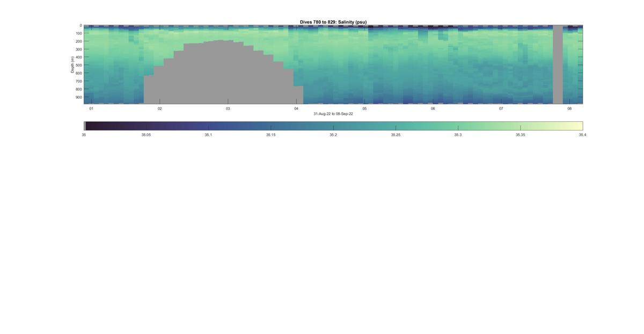
Task: Click depth tick label '300'
Action: (78, 49)
